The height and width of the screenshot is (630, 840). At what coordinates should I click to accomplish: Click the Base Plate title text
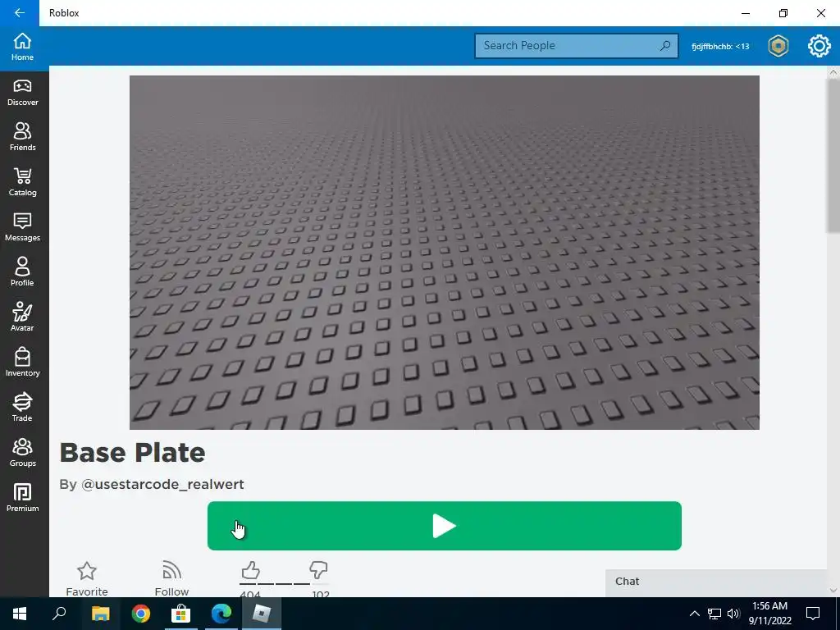[x=132, y=453]
